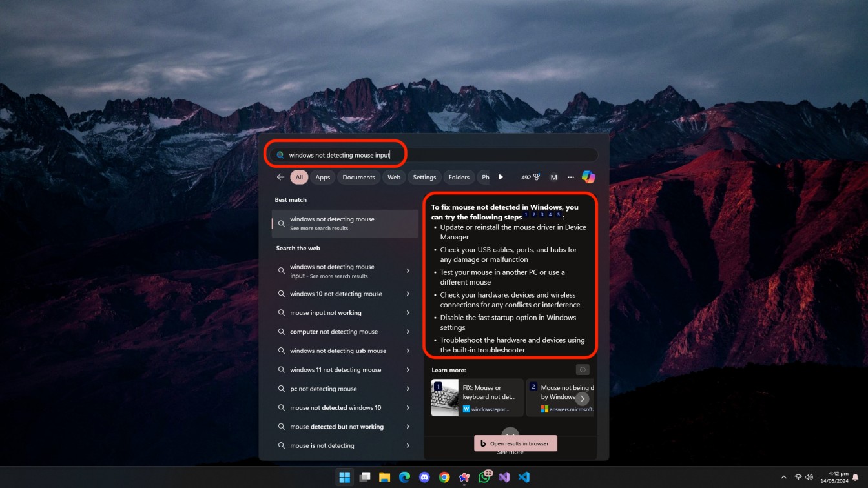Open Discord from the taskbar

point(424,477)
